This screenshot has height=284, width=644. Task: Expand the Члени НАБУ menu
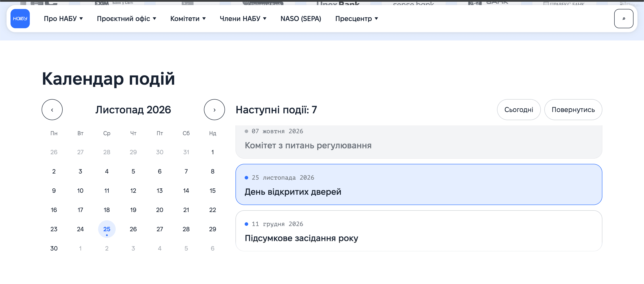coord(243,19)
